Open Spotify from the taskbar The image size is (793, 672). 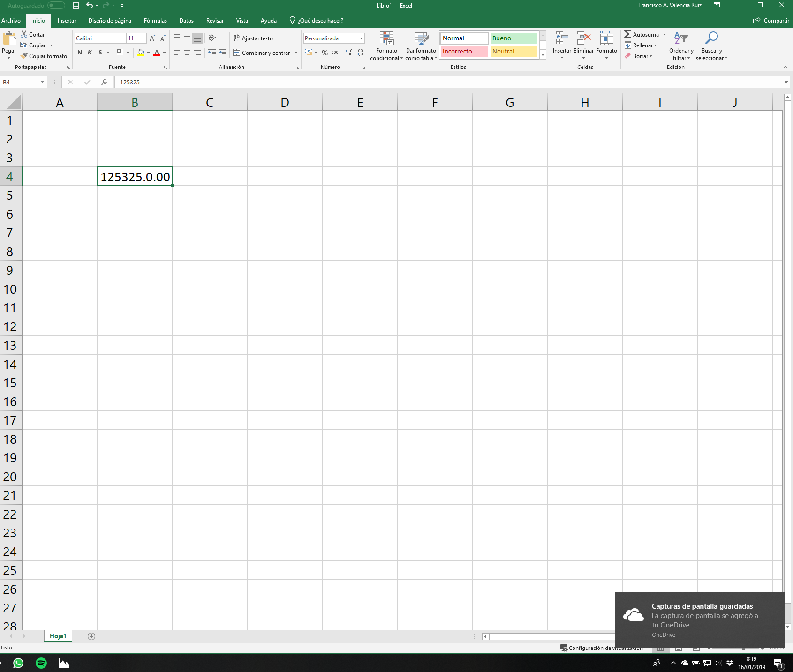pyautogui.click(x=41, y=663)
